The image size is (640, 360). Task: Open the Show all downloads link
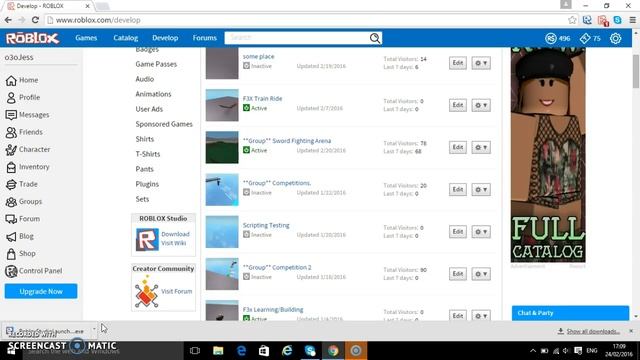click(593, 331)
